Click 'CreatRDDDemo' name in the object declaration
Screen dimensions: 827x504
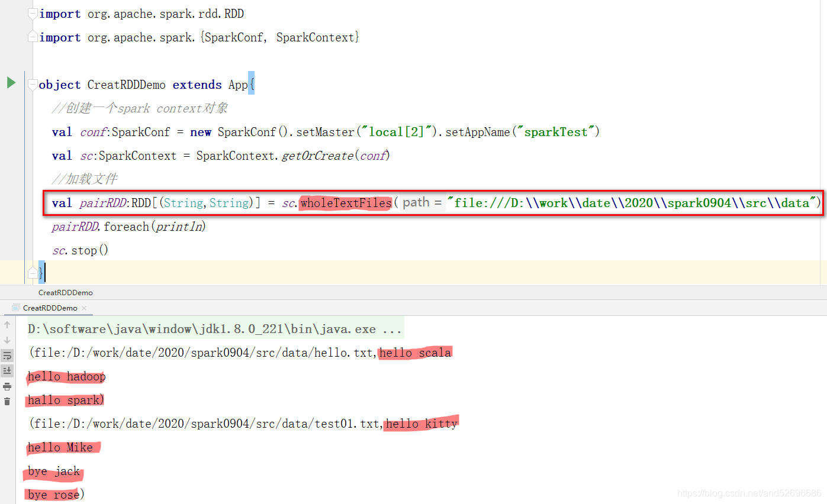[127, 85]
